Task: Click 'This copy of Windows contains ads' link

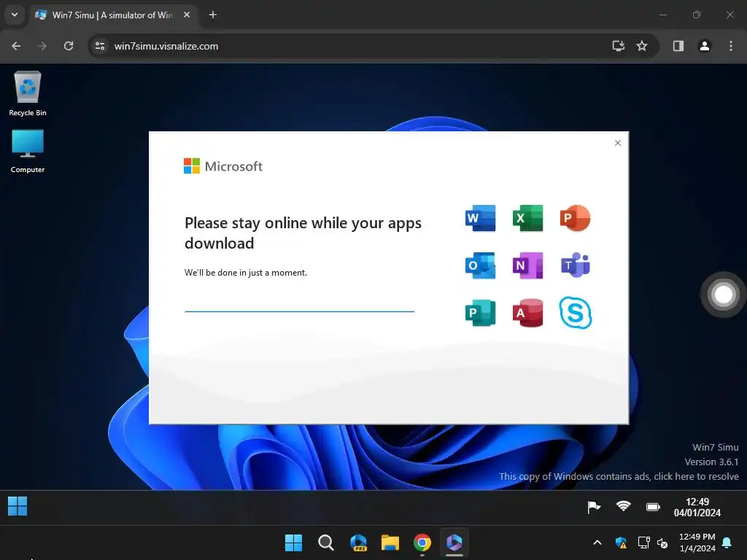Action: 619,476
